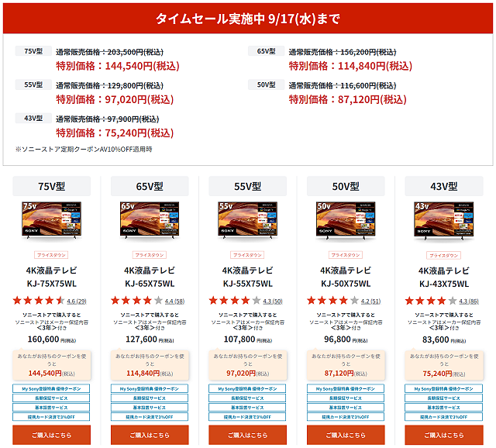This screenshot has width=496, height=448.
Task: Click the star rating icons for KJ-43X75WL
Action: tap(431, 300)
